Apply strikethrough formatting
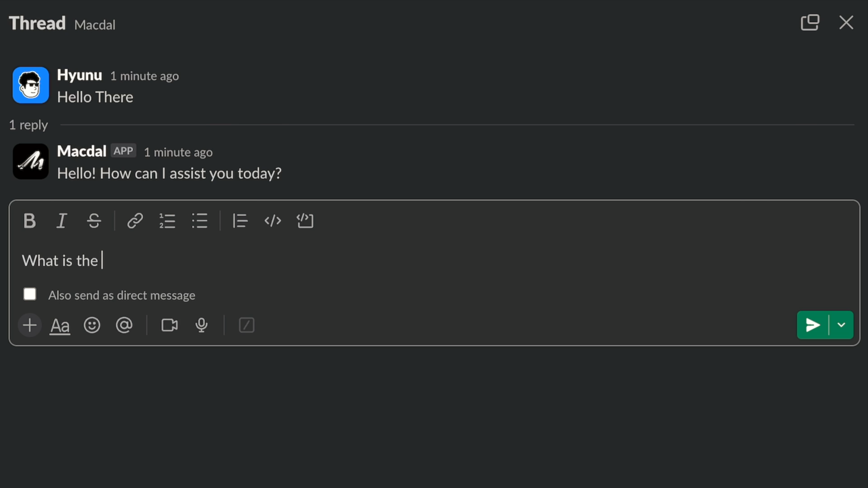This screenshot has width=868, height=488. [94, 221]
